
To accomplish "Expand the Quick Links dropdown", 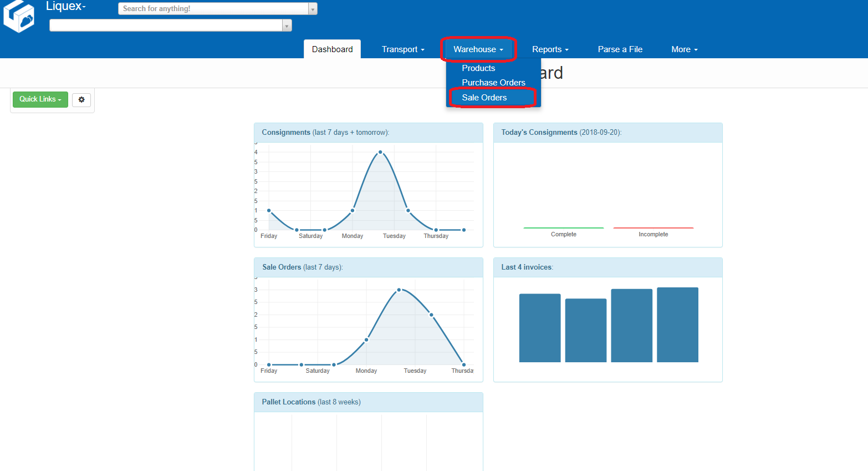I will click(40, 99).
